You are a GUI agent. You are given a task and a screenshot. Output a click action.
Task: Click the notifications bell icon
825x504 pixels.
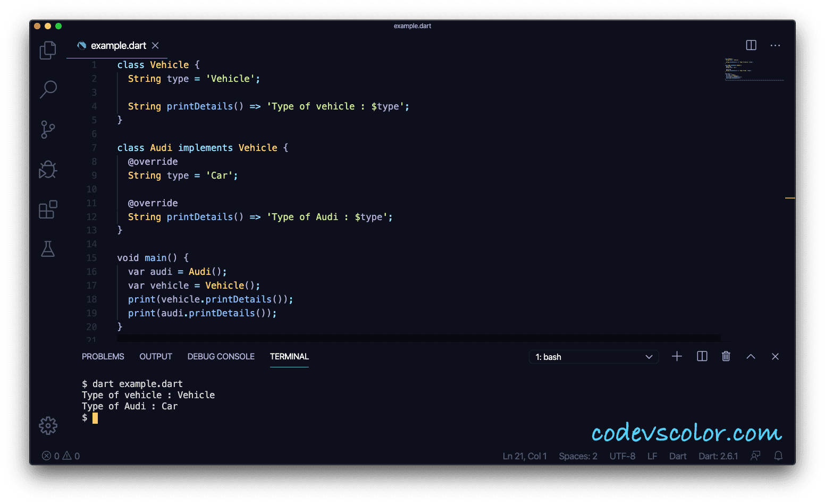click(778, 456)
